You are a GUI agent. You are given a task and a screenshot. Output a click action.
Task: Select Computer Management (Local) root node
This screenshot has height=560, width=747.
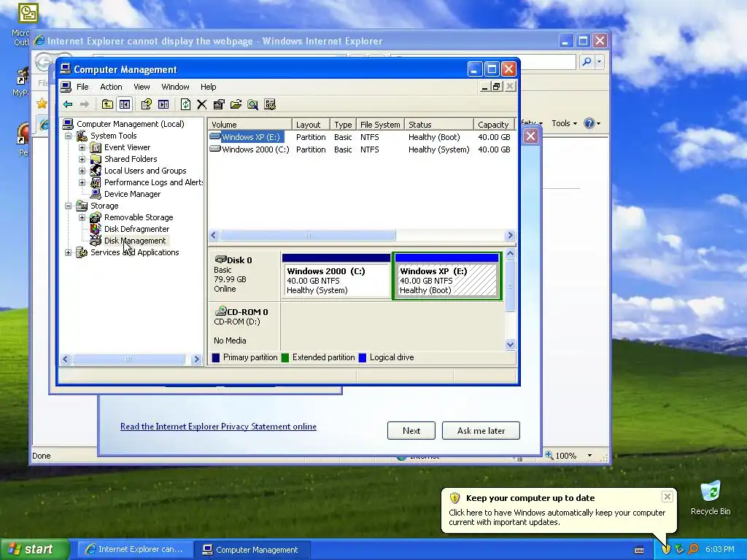click(130, 124)
